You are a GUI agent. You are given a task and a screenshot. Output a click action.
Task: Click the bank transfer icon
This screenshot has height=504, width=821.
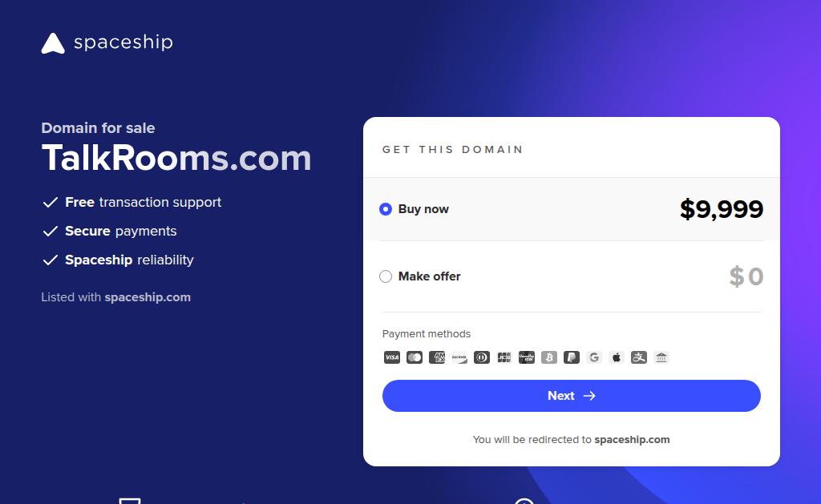661,357
